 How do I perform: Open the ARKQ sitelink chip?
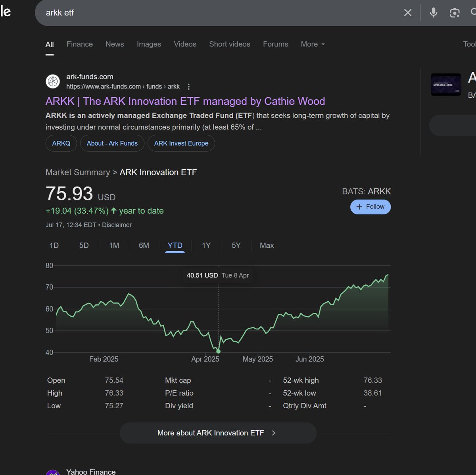point(61,143)
